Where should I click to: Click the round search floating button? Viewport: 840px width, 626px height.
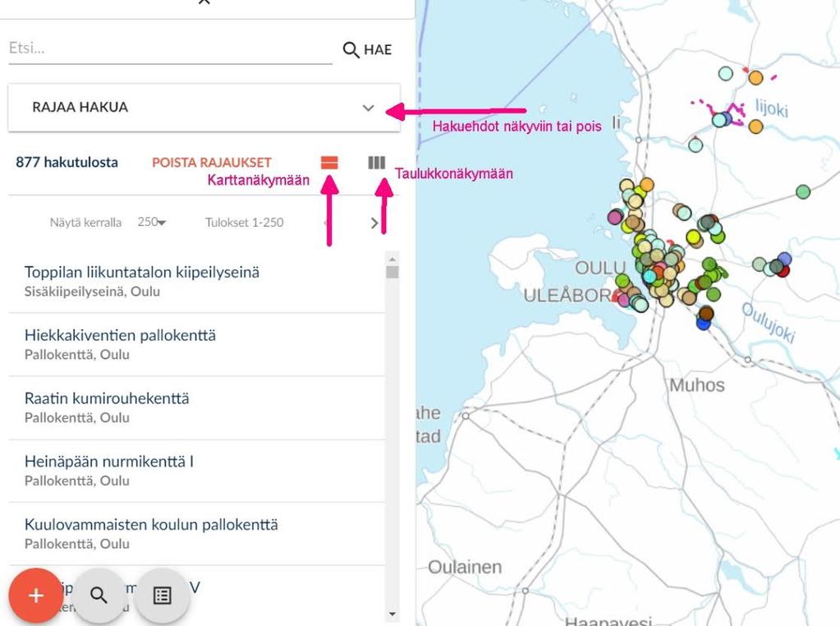click(99, 596)
